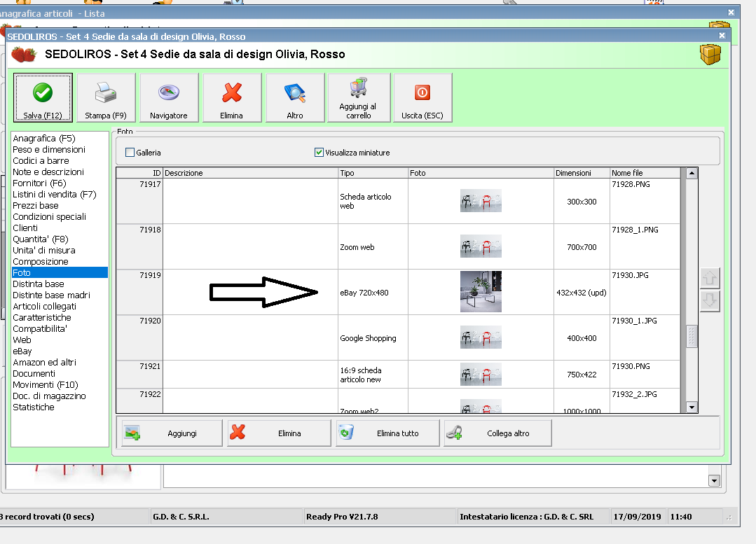
Task: Click the Zoom web photo thumbnail
Action: click(x=481, y=246)
